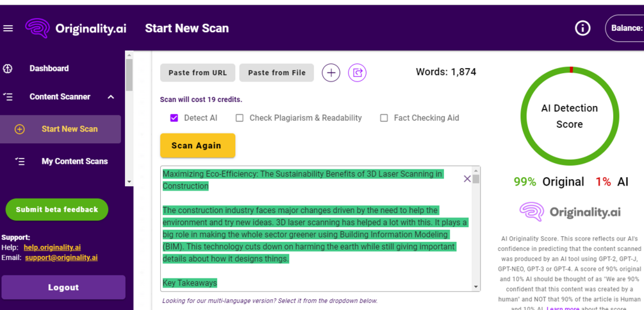Click the Originality.ai logo below the score
Screen dimensions: 644x310
click(x=570, y=212)
